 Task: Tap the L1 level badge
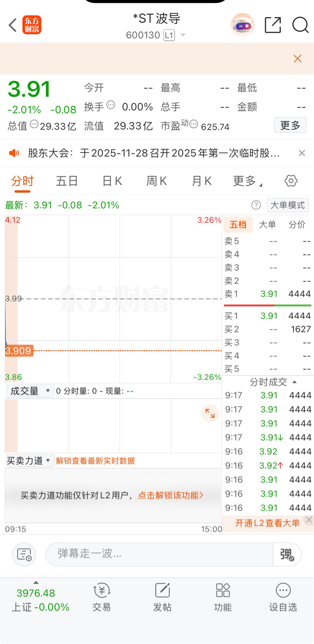point(169,35)
